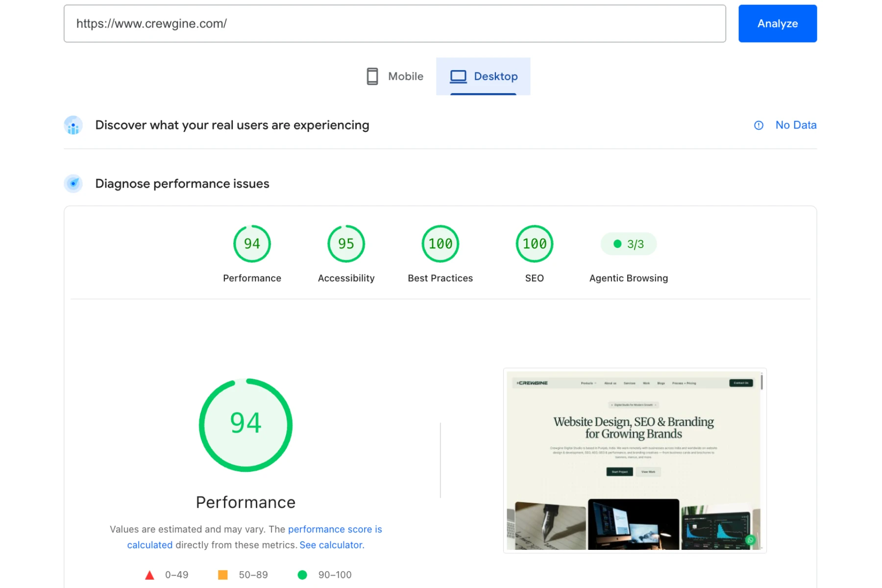Select the Accessibility 95 score gauge
882x588 pixels.
346,244
